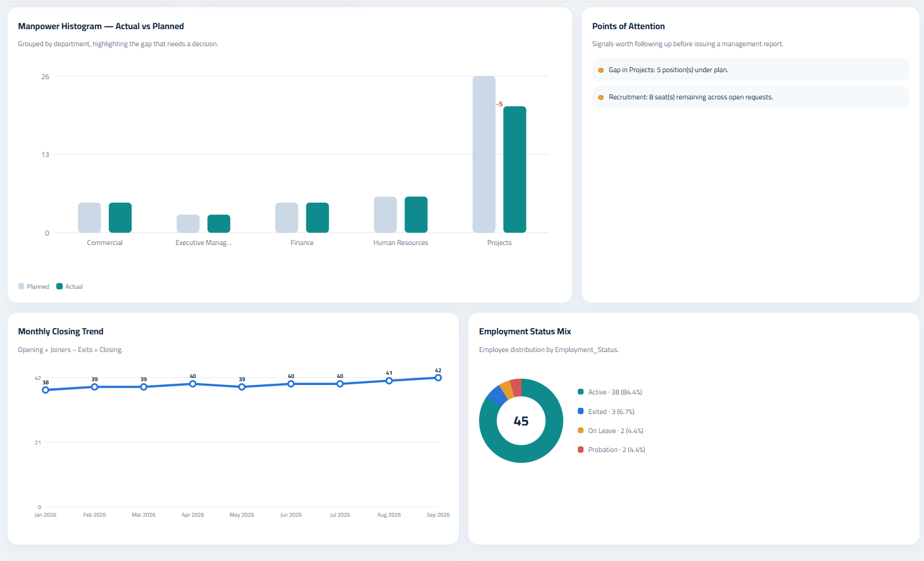Click the Jan 2026 data point on trend line
Screen dimensions: 924x561
pos(46,390)
